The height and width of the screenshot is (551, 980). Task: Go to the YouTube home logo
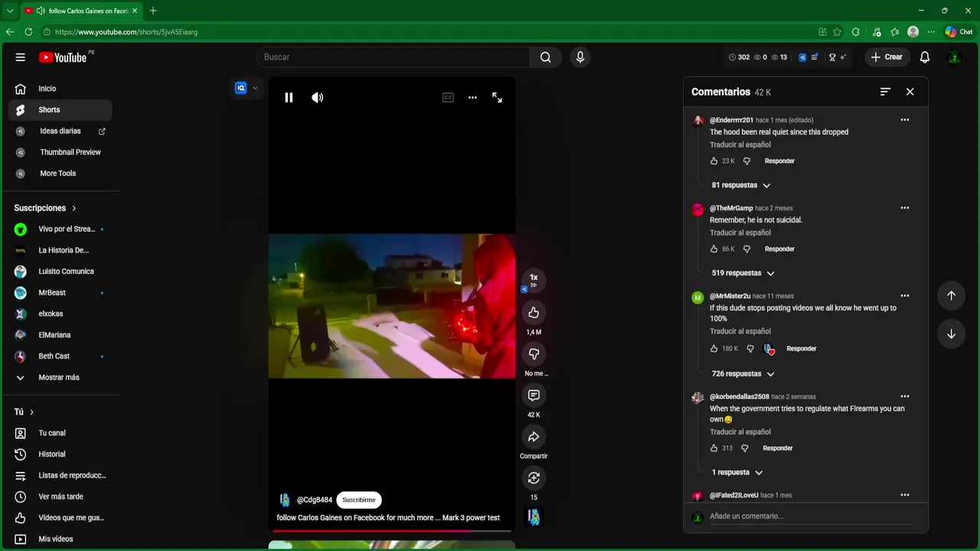pyautogui.click(x=63, y=57)
